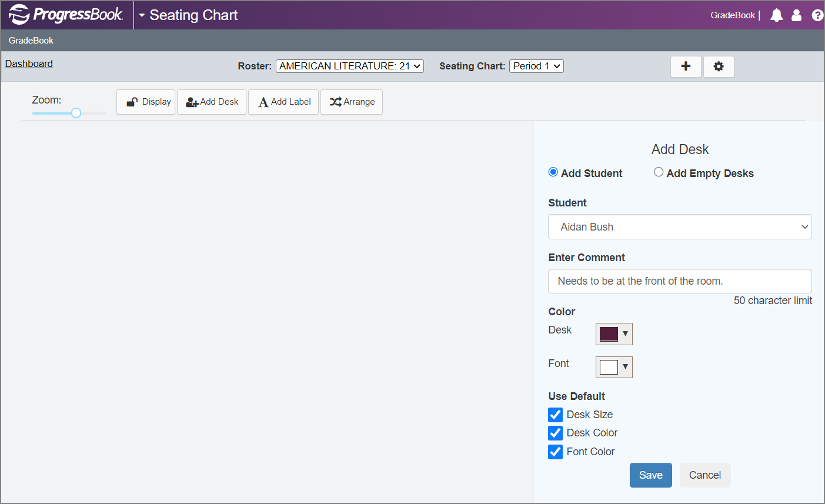
Task: Click the Save button
Action: pyautogui.click(x=651, y=475)
